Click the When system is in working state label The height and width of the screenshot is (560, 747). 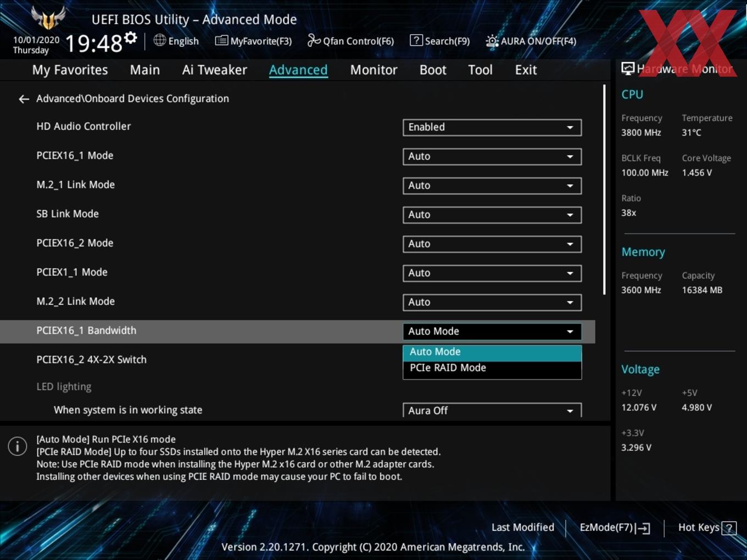pyautogui.click(x=128, y=410)
